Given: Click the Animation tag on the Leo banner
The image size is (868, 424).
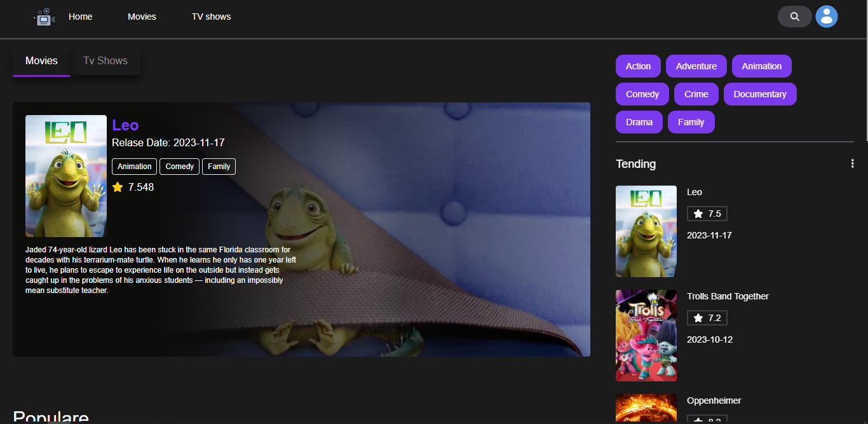Looking at the screenshot, I should 135,167.
